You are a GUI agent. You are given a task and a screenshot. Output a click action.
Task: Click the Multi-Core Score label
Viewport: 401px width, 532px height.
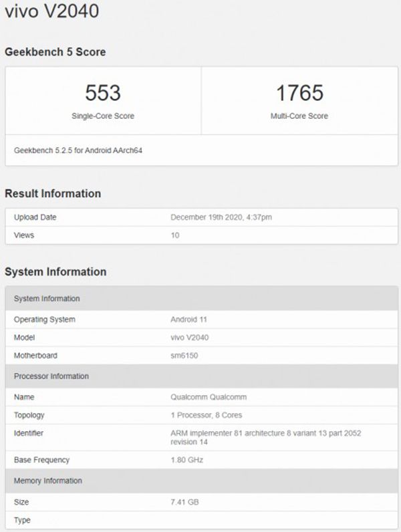299,116
